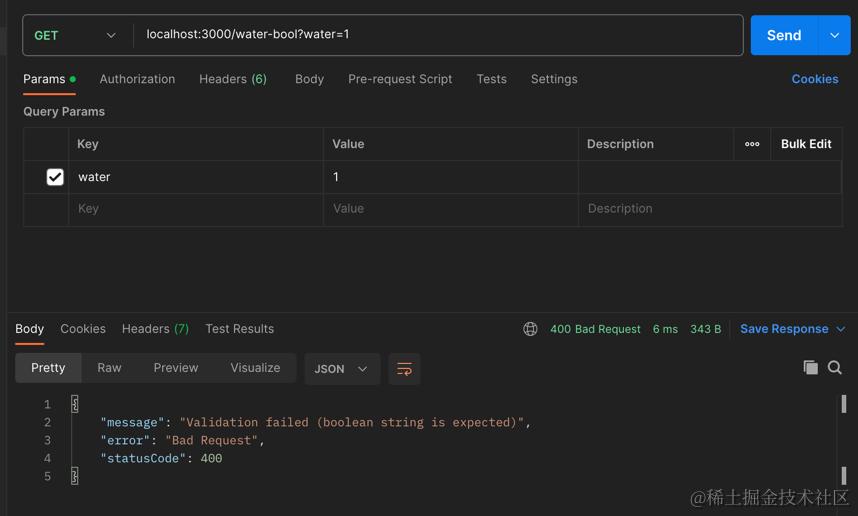Open the JSON format dropdown
The width and height of the screenshot is (858, 516).
point(341,369)
